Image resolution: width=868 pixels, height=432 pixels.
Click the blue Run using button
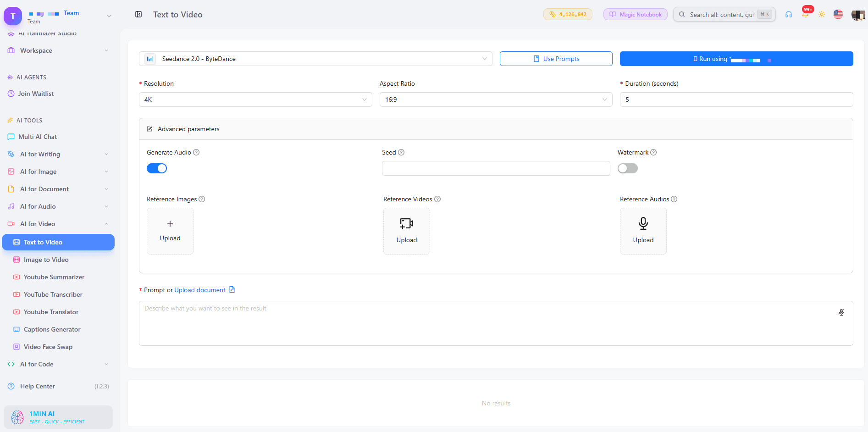tap(736, 59)
